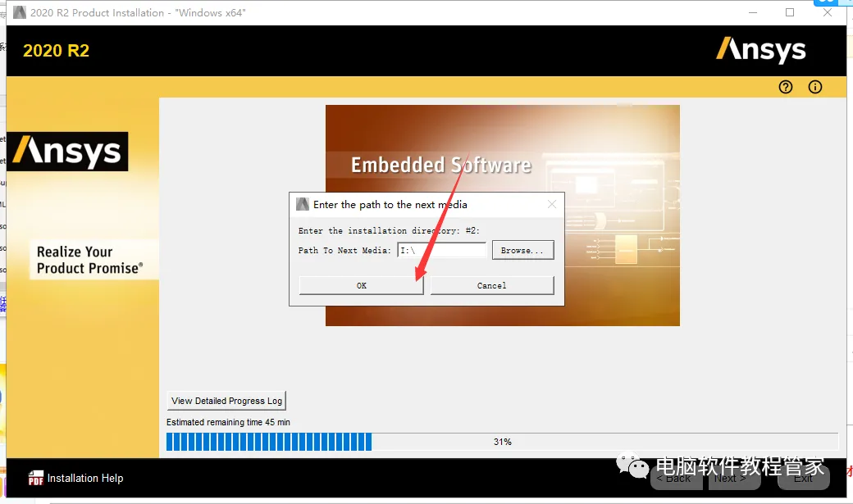Open the Installation Help PDF icon
The width and height of the screenshot is (853, 504).
35,478
